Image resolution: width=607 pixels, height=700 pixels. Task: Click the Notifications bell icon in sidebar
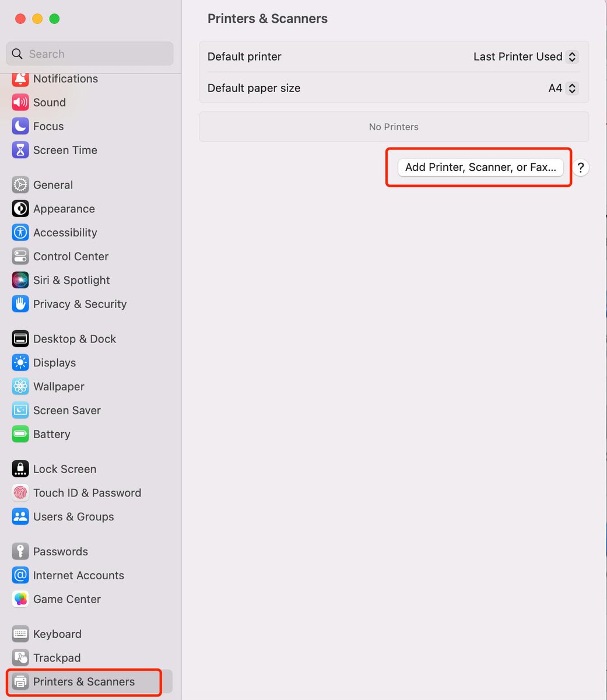(20, 79)
